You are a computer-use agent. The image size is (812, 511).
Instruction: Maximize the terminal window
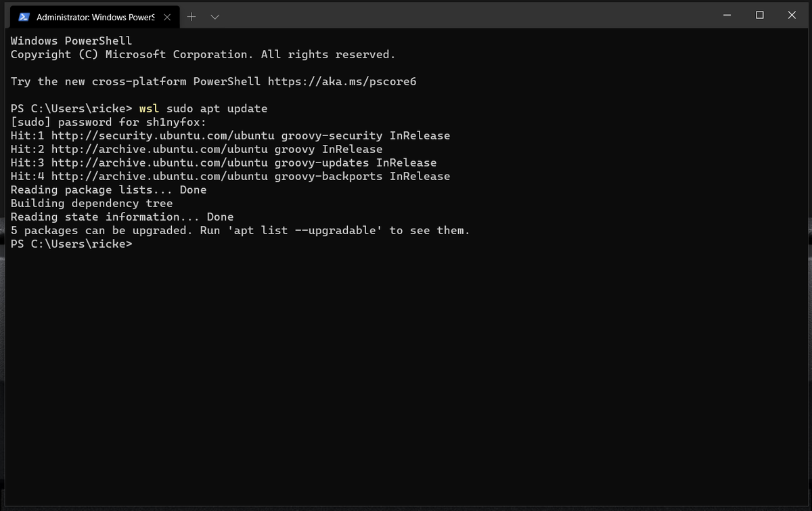(x=759, y=15)
